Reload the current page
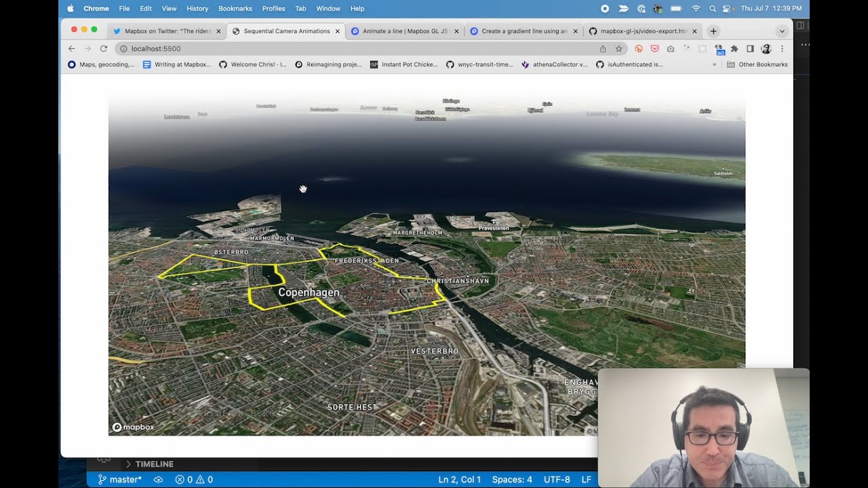Image resolution: width=868 pixels, height=488 pixels. pyautogui.click(x=104, y=49)
